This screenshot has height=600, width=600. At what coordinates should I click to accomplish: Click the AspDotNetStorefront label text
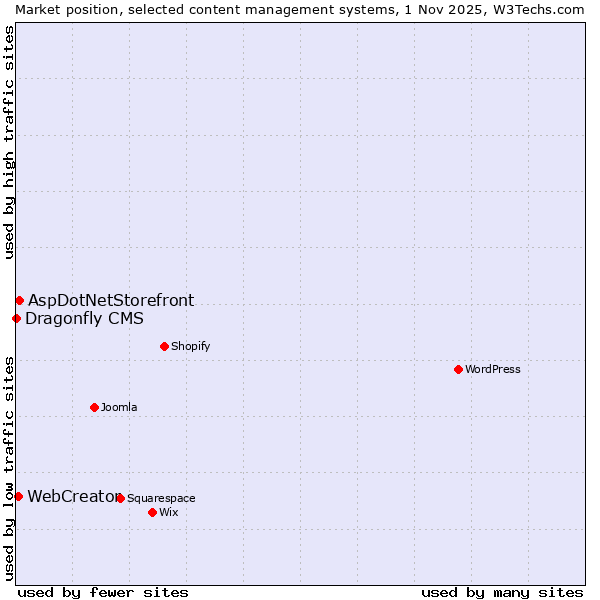point(111,300)
